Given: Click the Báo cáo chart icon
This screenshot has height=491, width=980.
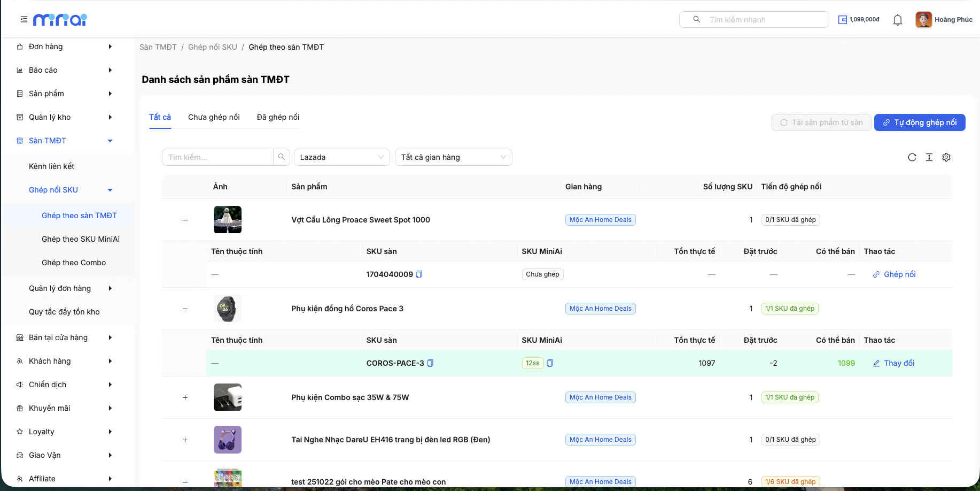Looking at the screenshot, I should 20,70.
